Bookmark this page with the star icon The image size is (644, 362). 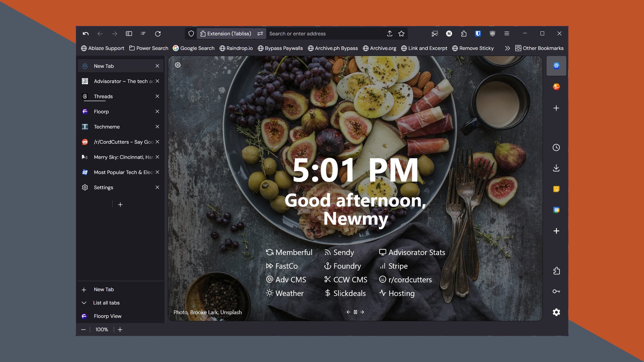(x=401, y=33)
